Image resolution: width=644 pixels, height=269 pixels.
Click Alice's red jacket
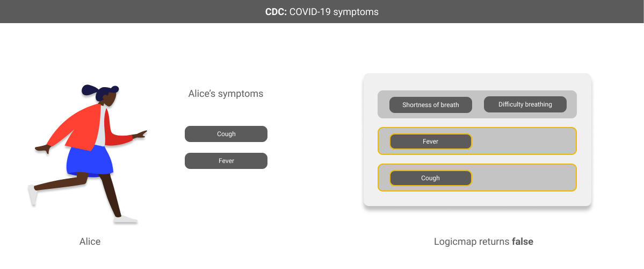coord(81,126)
